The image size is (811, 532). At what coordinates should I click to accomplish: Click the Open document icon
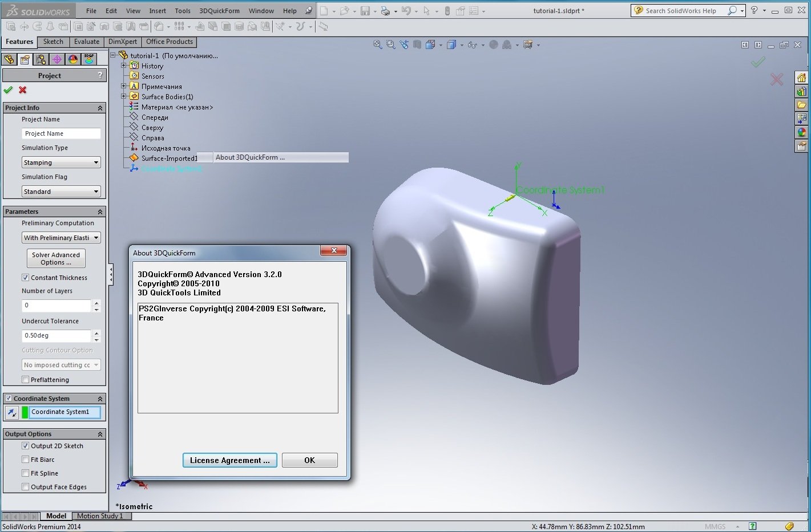(344, 11)
